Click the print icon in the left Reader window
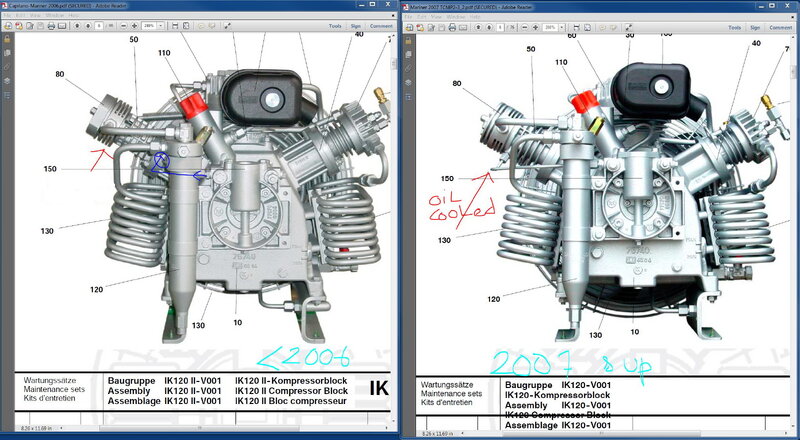The height and width of the screenshot is (440, 800). pyautogui.click(x=52, y=25)
